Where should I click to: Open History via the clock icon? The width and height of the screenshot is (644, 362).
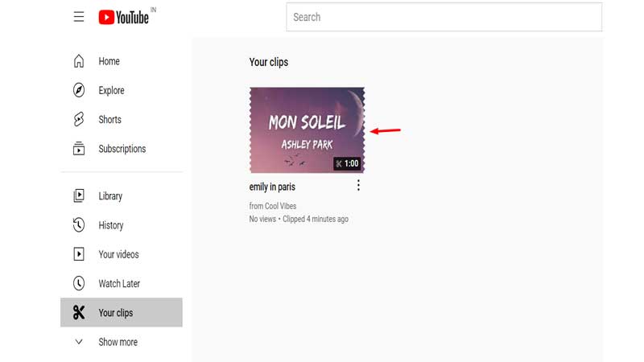coord(78,225)
